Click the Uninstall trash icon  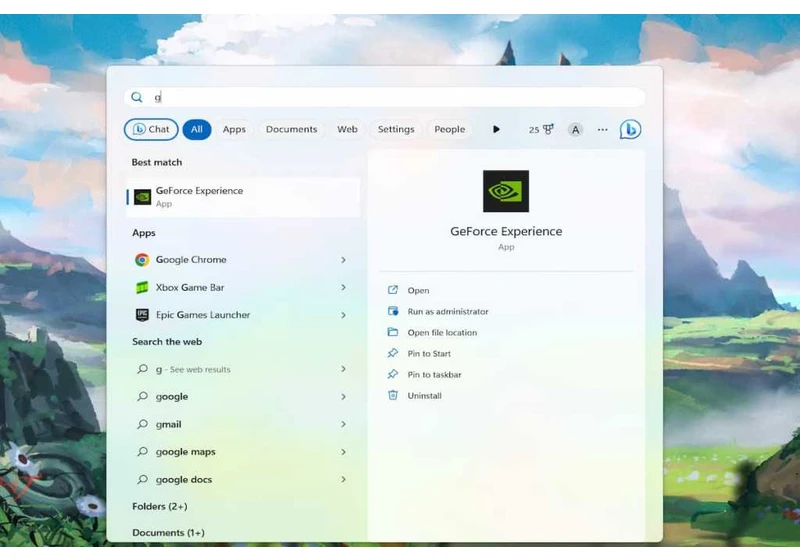392,395
